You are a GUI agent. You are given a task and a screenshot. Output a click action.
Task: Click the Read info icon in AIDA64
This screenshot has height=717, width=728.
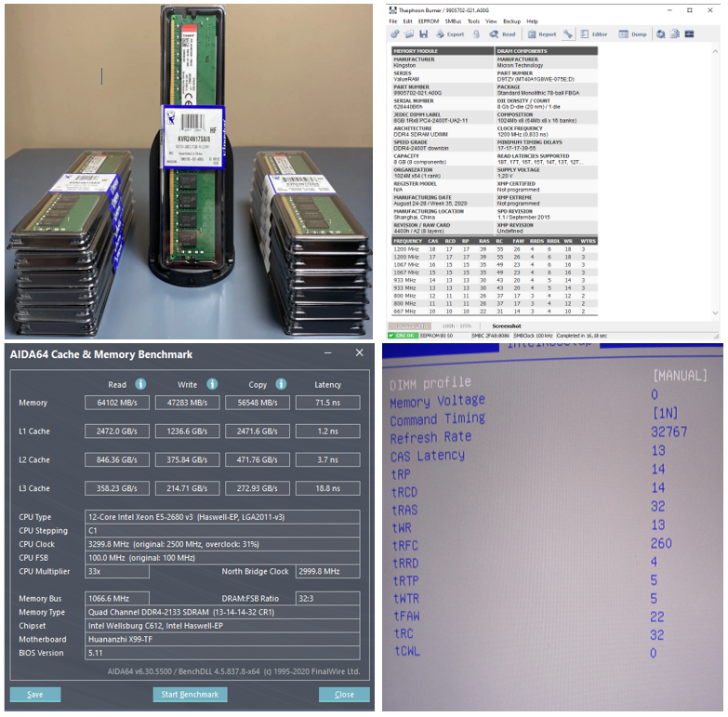[x=140, y=384]
